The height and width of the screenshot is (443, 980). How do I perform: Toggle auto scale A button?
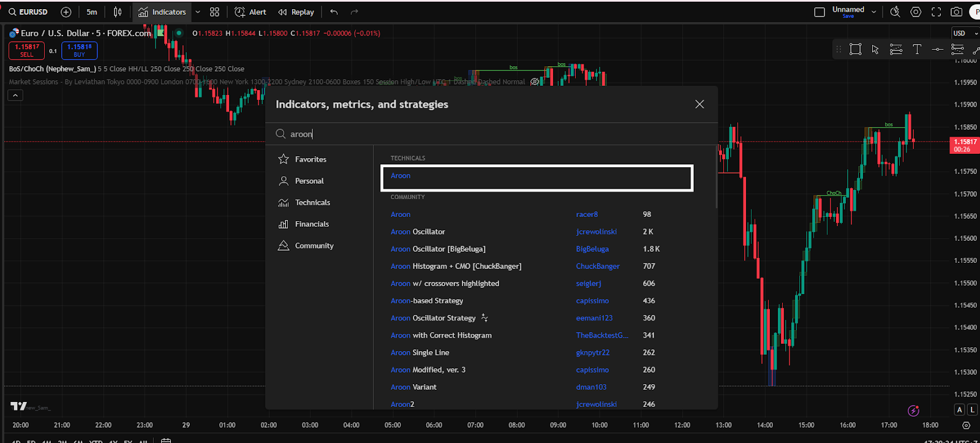[960, 409]
